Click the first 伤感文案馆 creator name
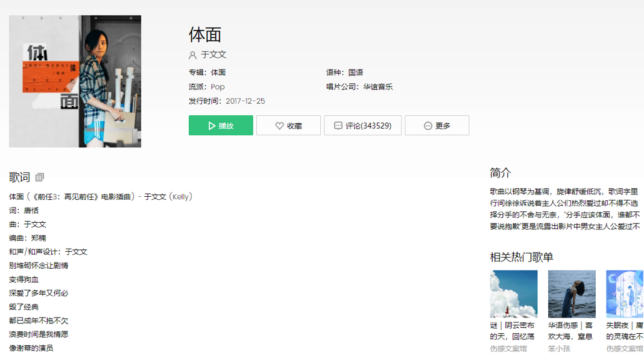 (x=508, y=349)
